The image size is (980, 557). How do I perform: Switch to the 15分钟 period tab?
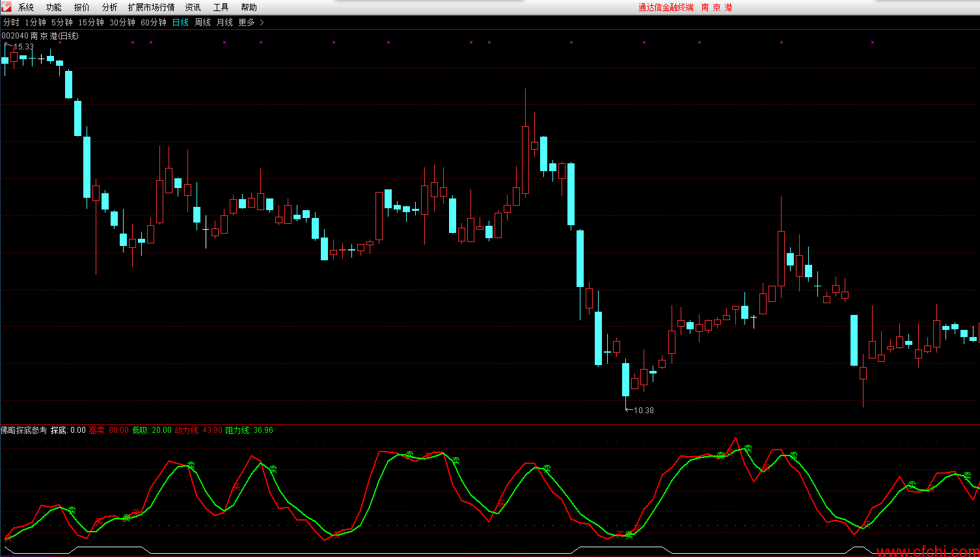pos(91,22)
